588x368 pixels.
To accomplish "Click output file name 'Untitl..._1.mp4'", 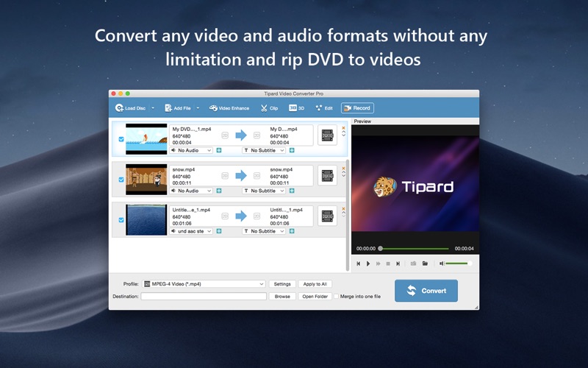I will click(286, 210).
